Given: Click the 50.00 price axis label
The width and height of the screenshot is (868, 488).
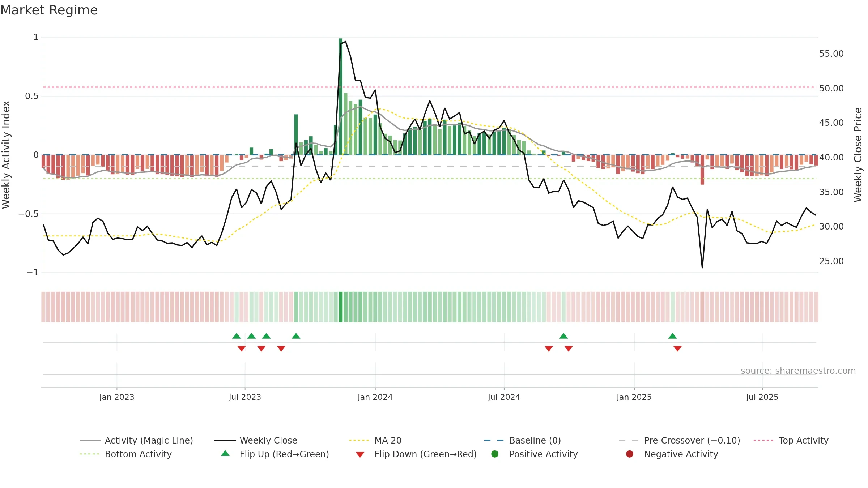Looking at the screenshot, I should click(831, 89).
